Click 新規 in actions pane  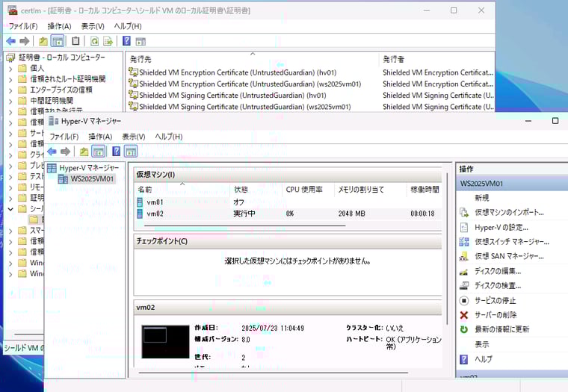[482, 198]
